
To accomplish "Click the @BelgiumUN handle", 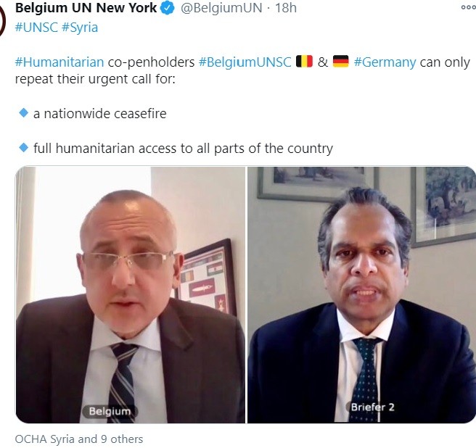I will click(221, 8).
